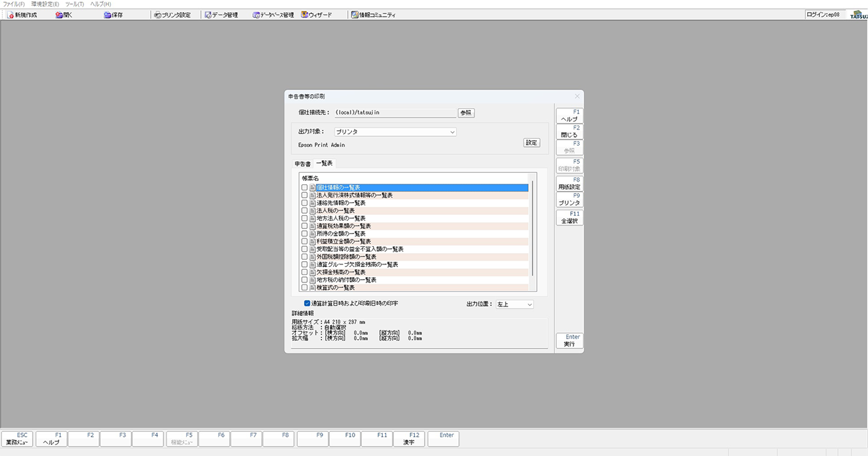
Task: Click the Enter 実行 button in dialog
Action: (x=569, y=340)
